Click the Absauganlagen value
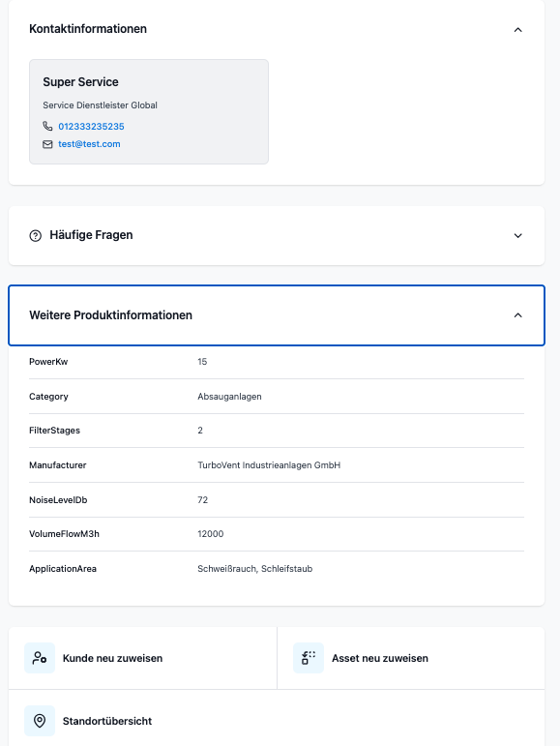 click(x=229, y=397)
